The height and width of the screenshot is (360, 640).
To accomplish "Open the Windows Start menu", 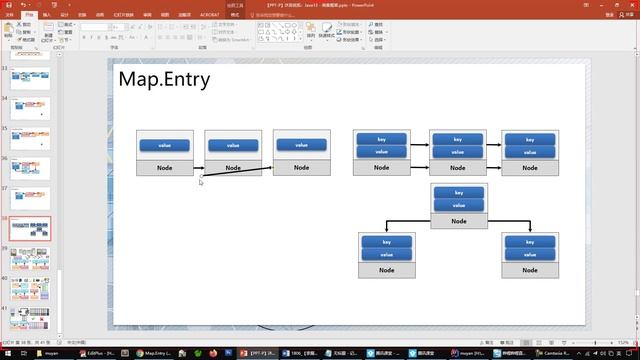I will tap(7, 353).
